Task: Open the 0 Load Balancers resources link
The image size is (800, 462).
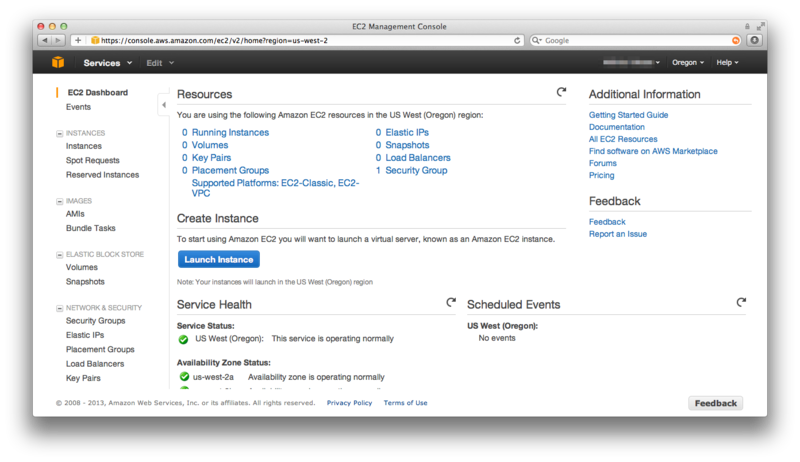Action: pyautogui.click(x=413, y=158)
